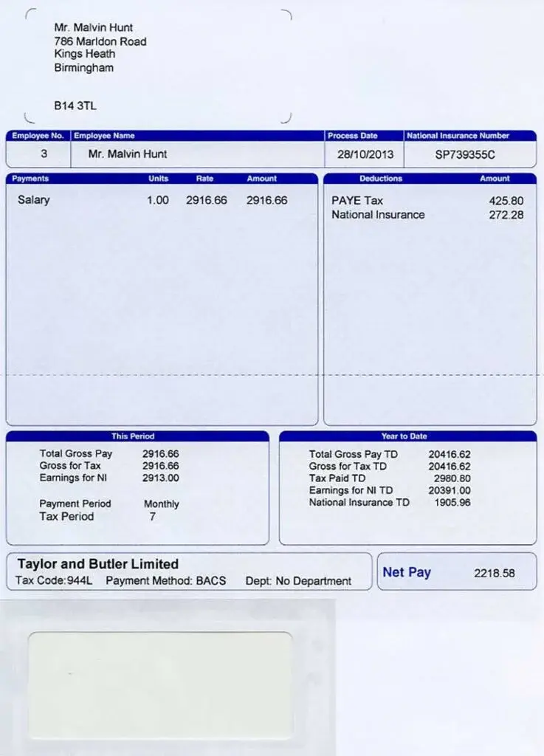Click the Salary units value '1.00'
The image size is (544, 756).
pos(158,200)
